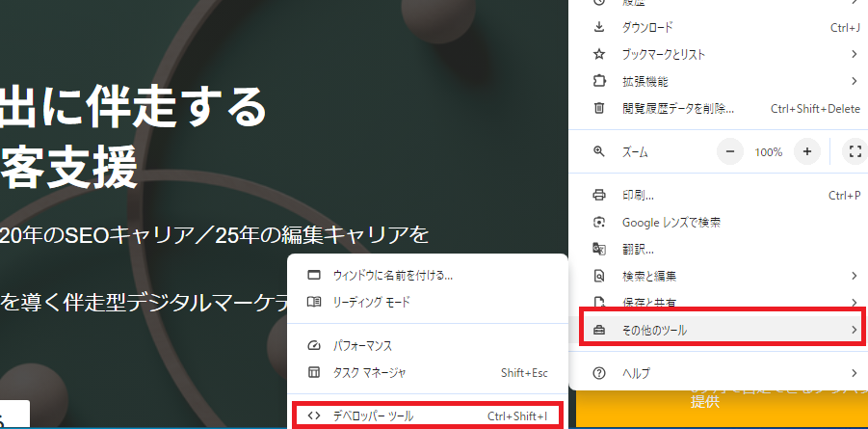Expand the 拡張機能 submenu arrow

pyautogui.click(x=855, y=82)
